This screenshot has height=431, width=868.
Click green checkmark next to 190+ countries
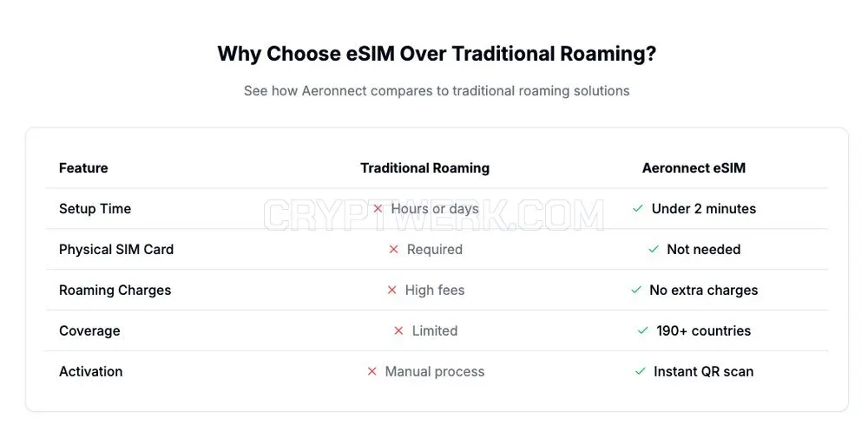click(642, 331)
